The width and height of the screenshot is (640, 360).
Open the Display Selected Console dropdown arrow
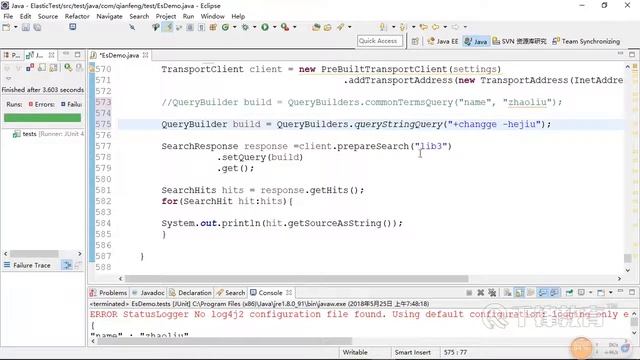pyautogui.click(x=590, y=293)
